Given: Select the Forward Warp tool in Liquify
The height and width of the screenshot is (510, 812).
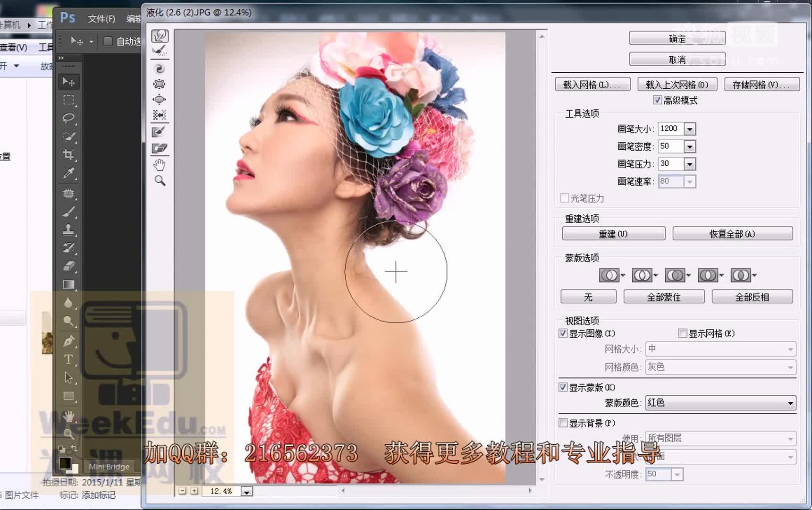Looking at the screenshot, I should click(160, 36).
